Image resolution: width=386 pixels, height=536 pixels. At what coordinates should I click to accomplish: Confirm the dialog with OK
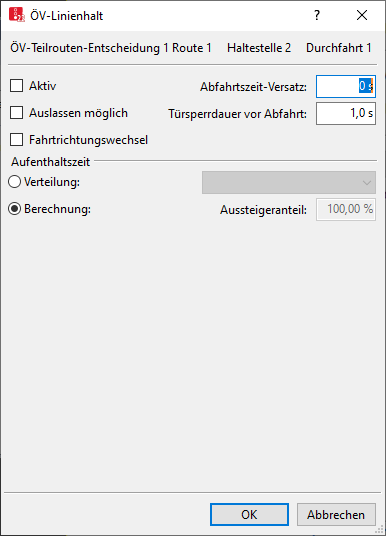[249, 514]
